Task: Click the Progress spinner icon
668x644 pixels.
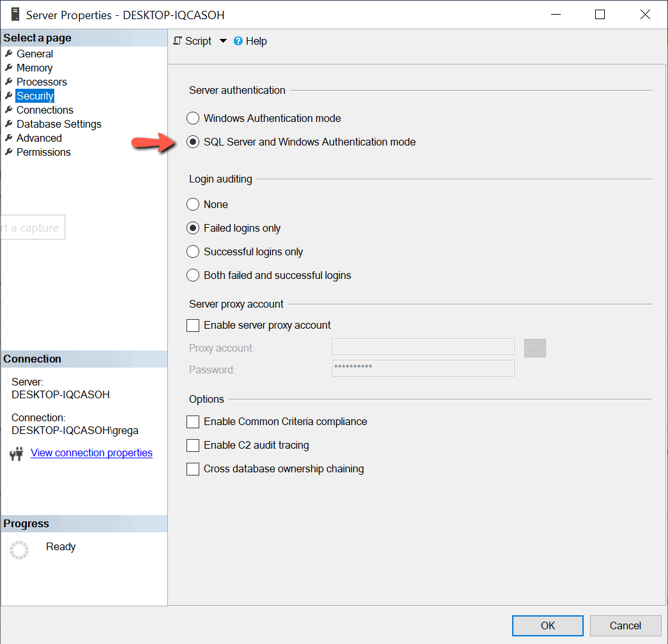Action: point(19,550)
